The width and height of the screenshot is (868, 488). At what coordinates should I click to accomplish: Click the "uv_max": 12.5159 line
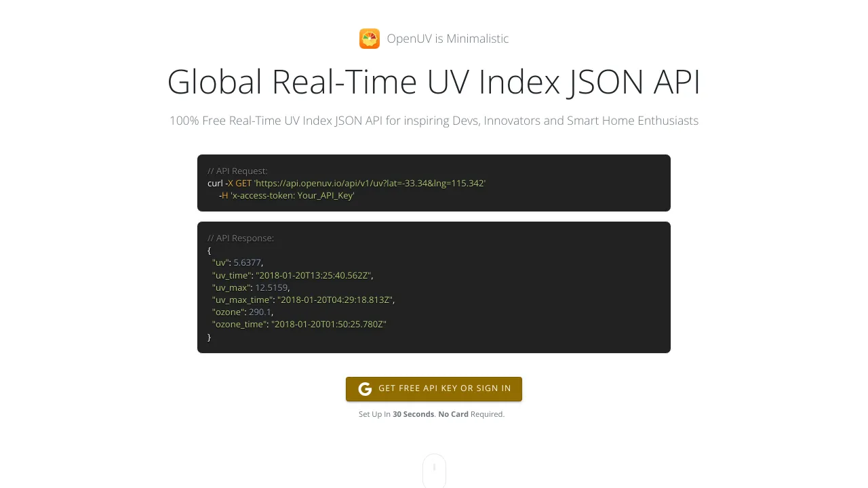pyautogui.click(x=251, y=287)
